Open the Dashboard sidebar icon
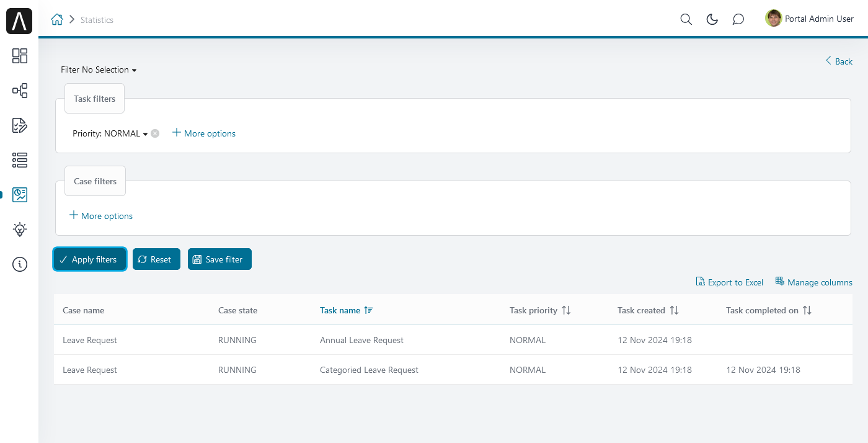 pyautogui.click(x=20, y=56)
